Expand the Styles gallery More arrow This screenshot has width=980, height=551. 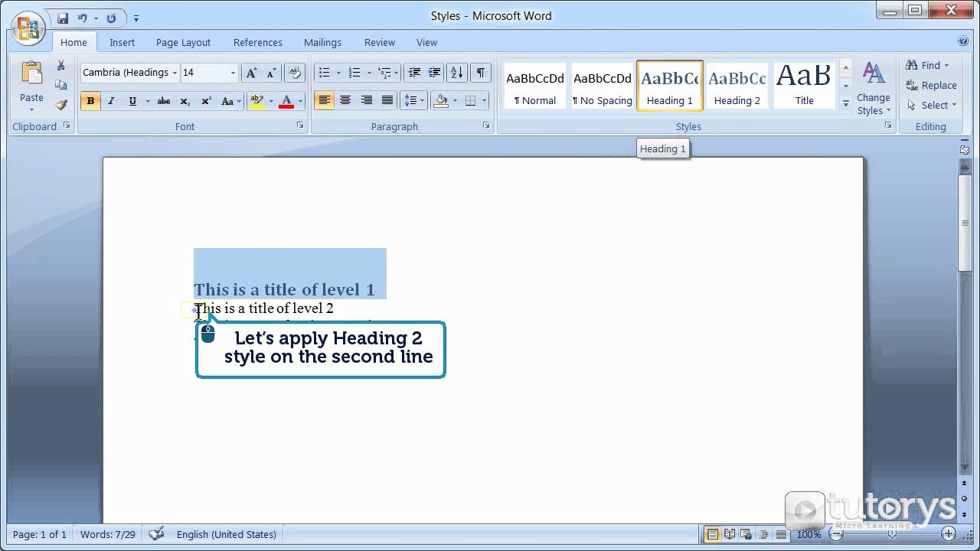(846, 103)
